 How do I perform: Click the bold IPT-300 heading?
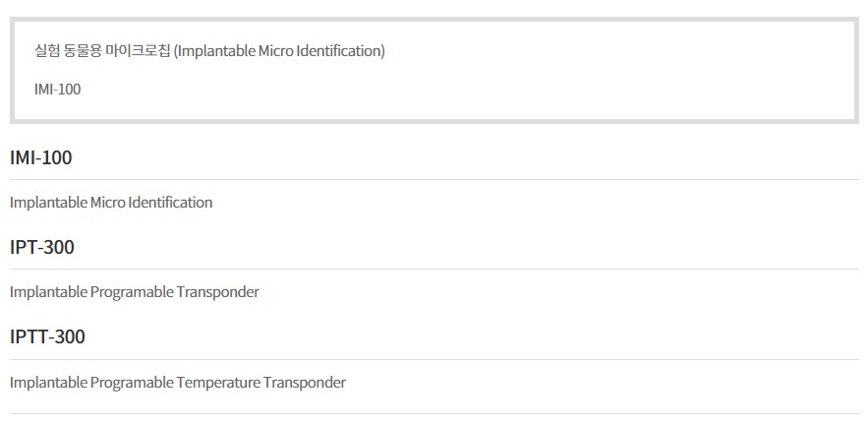42,247
